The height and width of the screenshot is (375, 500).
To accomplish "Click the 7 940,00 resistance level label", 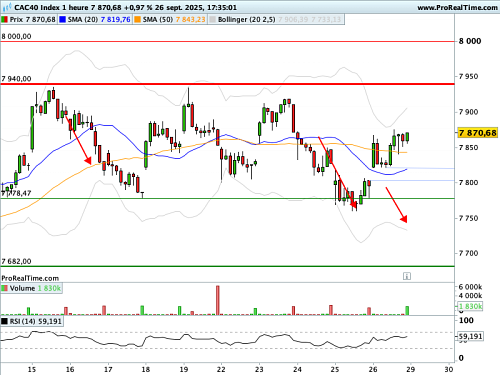I will (16, 79).
